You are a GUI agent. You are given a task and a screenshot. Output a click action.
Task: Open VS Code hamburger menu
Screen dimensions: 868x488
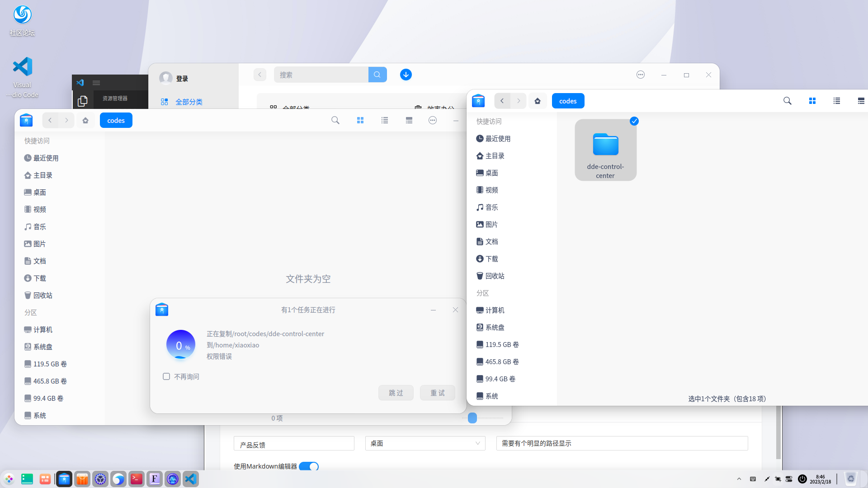(96, 83)
